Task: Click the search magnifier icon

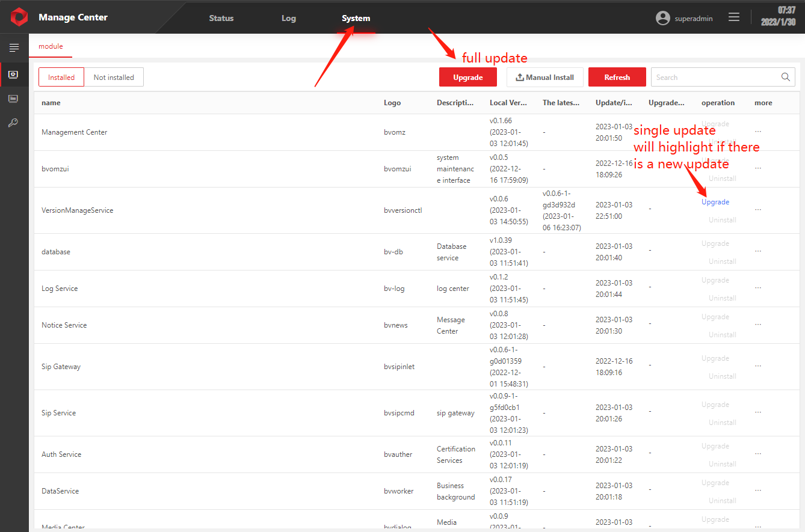Action: point(785,77)
